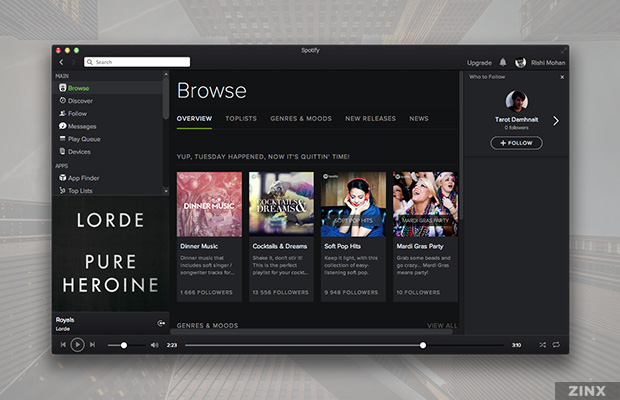Click the Dinner Music title

coord(199,246)
